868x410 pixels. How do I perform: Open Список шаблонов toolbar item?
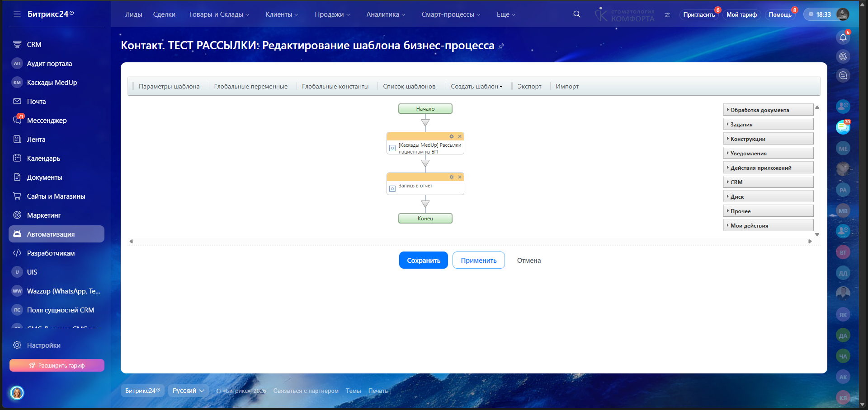point(409,86)
